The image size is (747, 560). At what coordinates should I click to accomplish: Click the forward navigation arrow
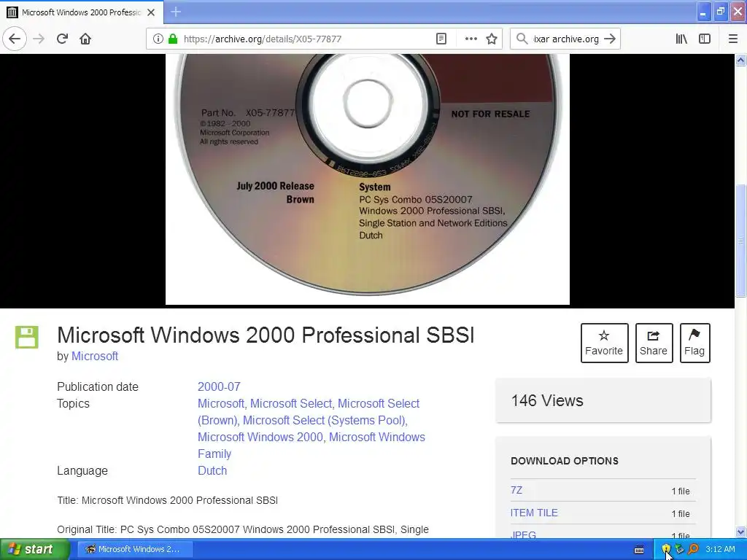(x=39, y=39)
